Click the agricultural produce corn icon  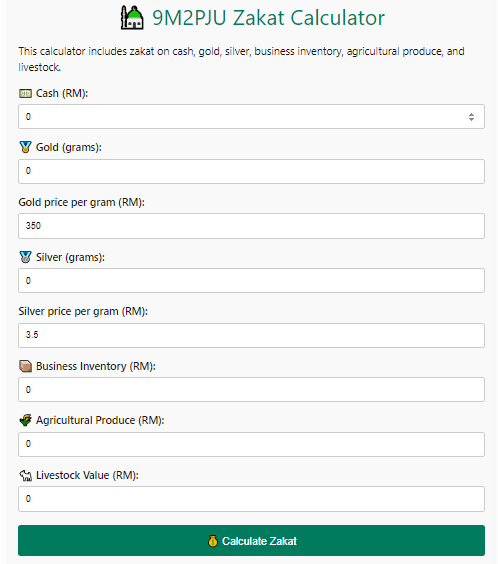coord(25,420)
